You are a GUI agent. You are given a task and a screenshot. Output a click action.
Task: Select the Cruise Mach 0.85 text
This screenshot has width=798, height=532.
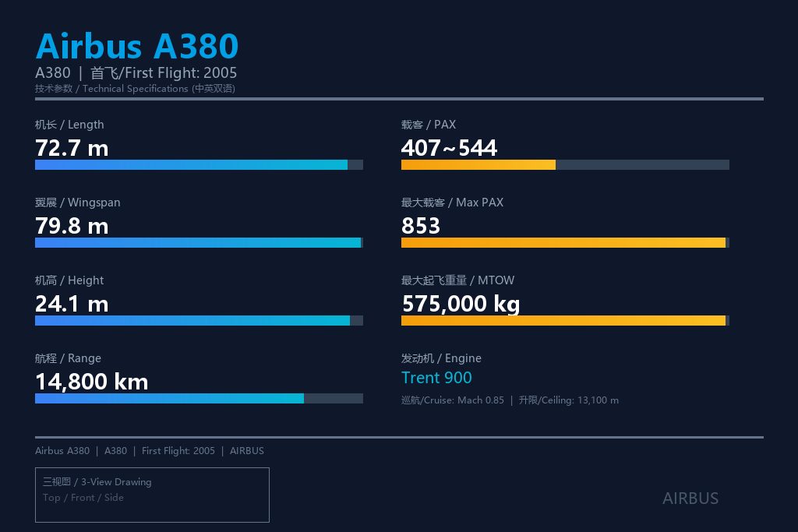click(x=453, y=400)
